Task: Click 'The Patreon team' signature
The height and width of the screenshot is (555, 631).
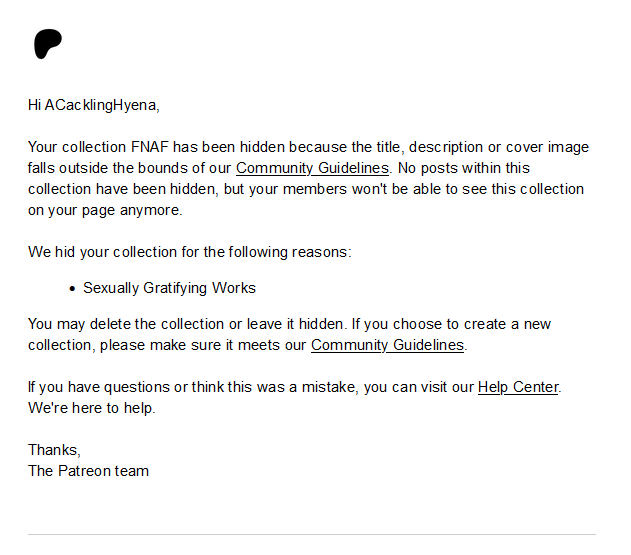Action: tap(89, 470)
